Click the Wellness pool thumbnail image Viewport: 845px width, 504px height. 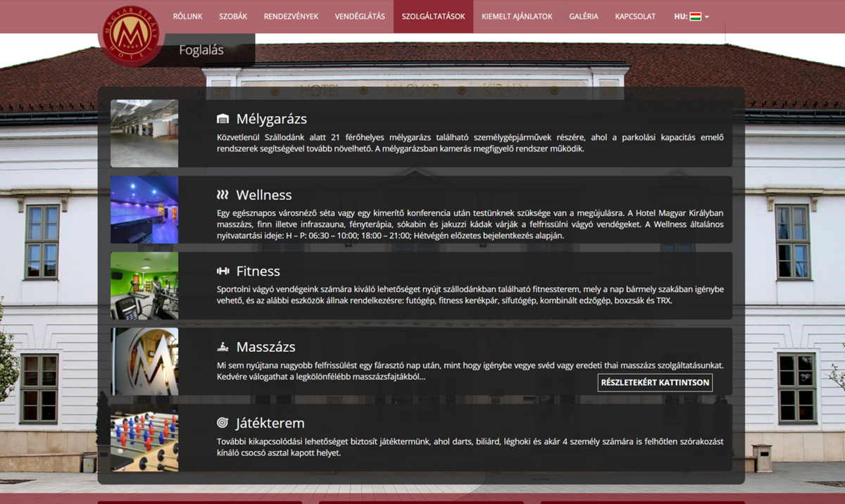click(144, 209)
